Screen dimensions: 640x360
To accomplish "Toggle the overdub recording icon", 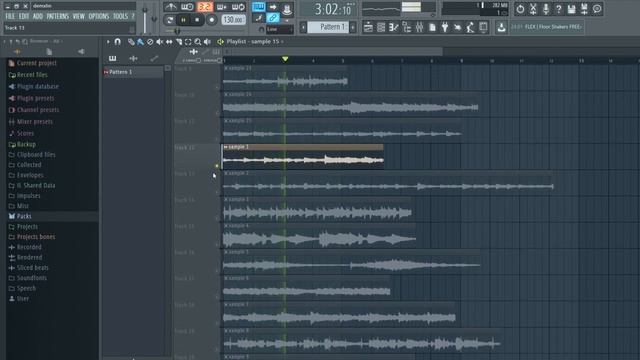I will 222,7.
